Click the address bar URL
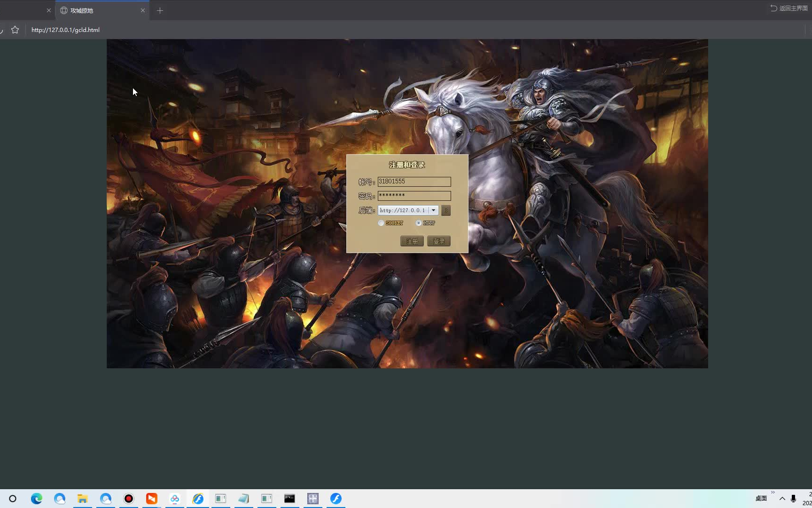 point(65,30)
